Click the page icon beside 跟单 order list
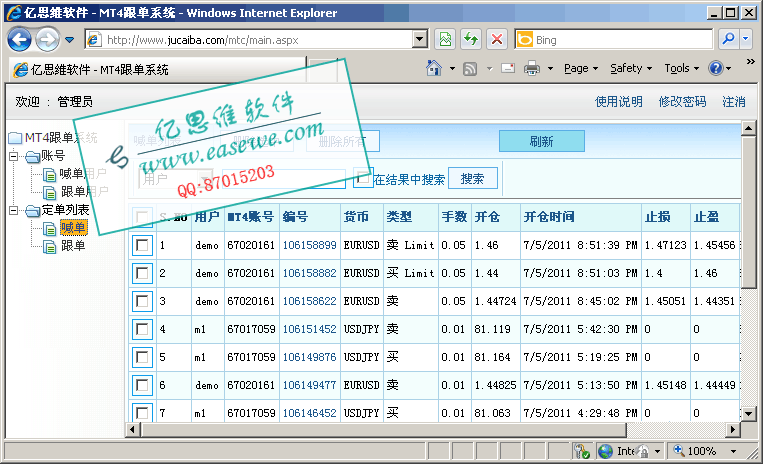Viewport: 763px width, 464px height. [50, 247]
